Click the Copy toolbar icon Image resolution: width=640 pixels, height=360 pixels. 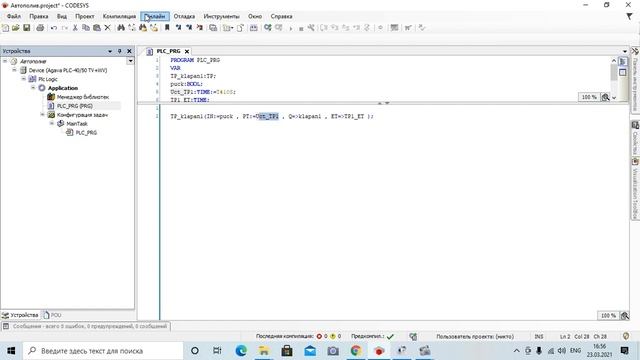(x=86, y=28)
